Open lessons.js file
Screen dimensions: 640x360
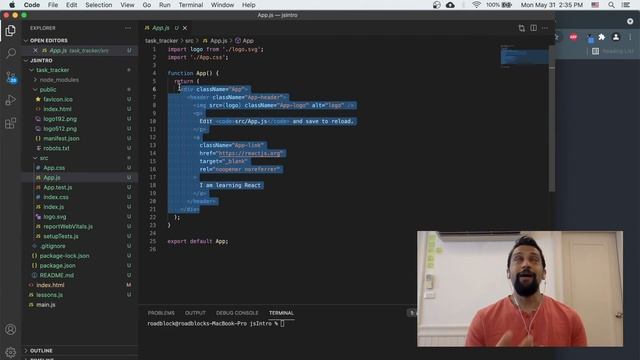point(49,295)
